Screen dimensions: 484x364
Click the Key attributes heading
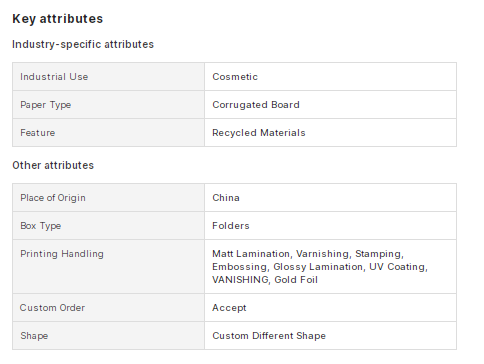tap(58, 19)
